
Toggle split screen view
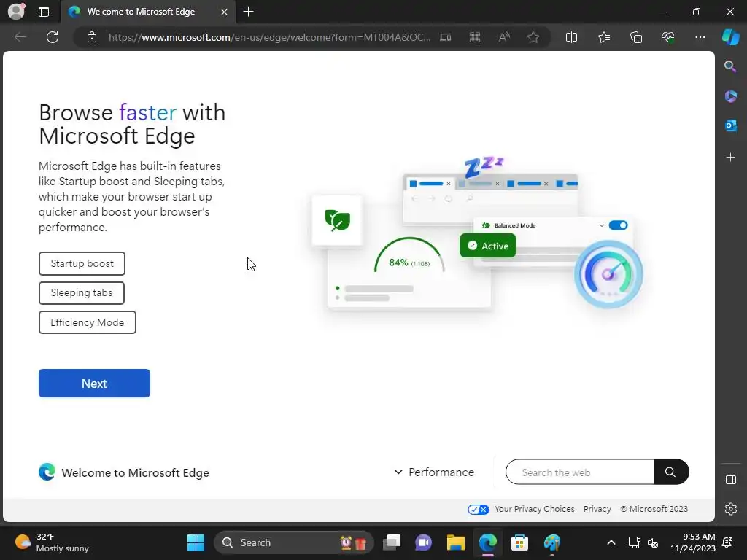click(571, 37)
